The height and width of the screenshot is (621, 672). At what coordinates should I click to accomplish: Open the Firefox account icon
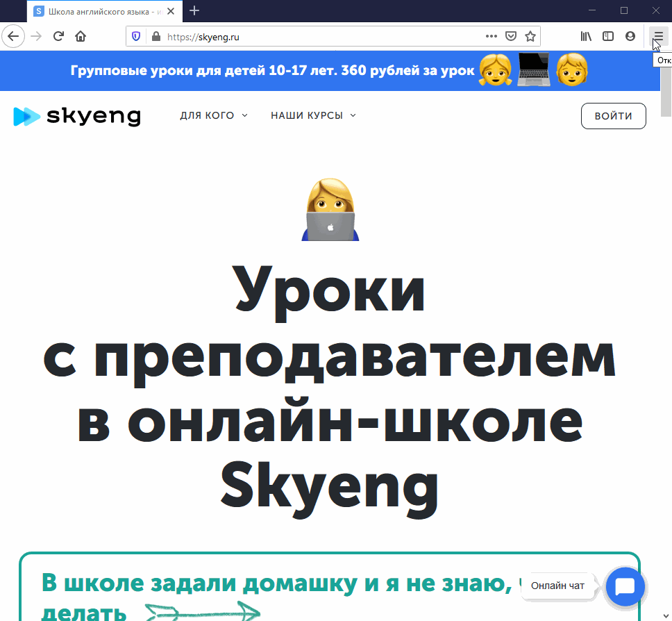[x=630, y=36]
